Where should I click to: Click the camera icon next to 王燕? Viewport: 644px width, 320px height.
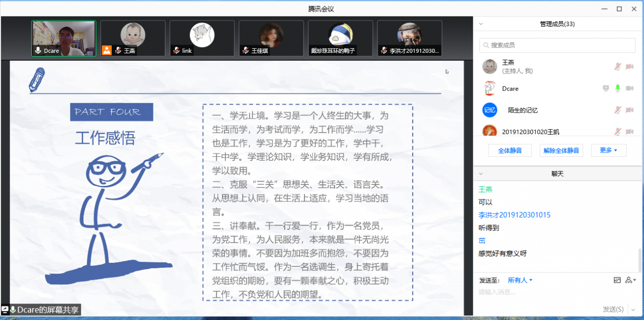(x=629, y=66)
